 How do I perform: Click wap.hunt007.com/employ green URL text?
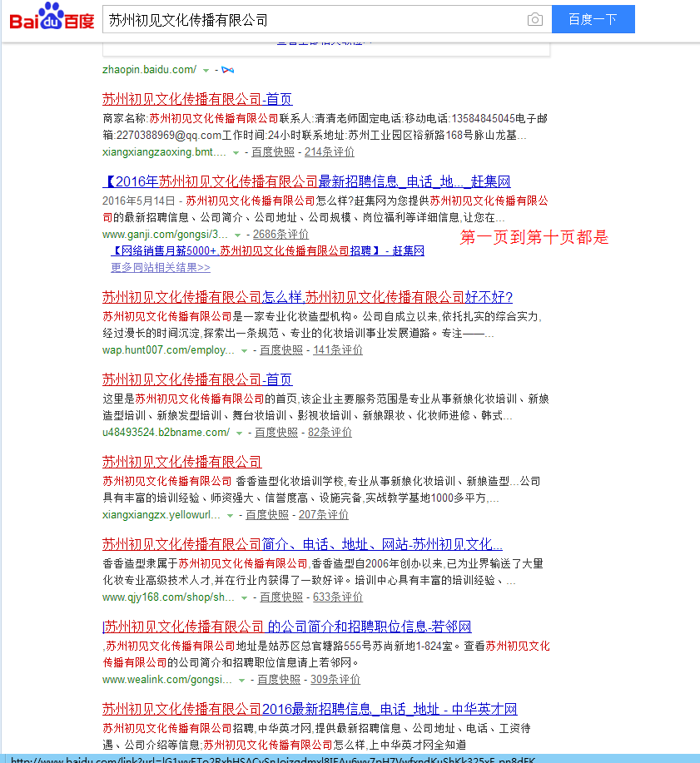coord(168,349)
